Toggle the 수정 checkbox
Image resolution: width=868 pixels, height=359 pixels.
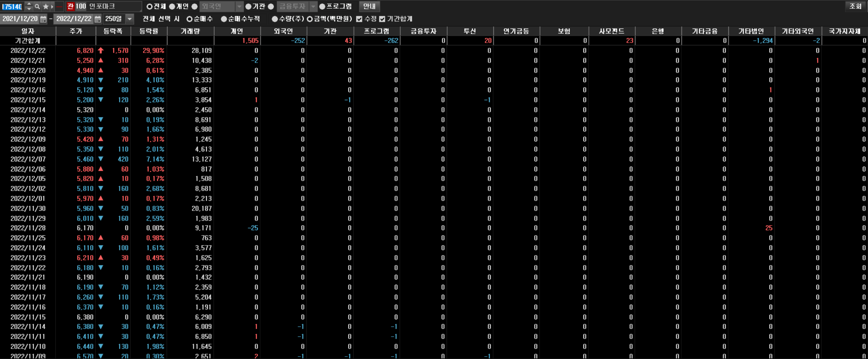point(359,19)
